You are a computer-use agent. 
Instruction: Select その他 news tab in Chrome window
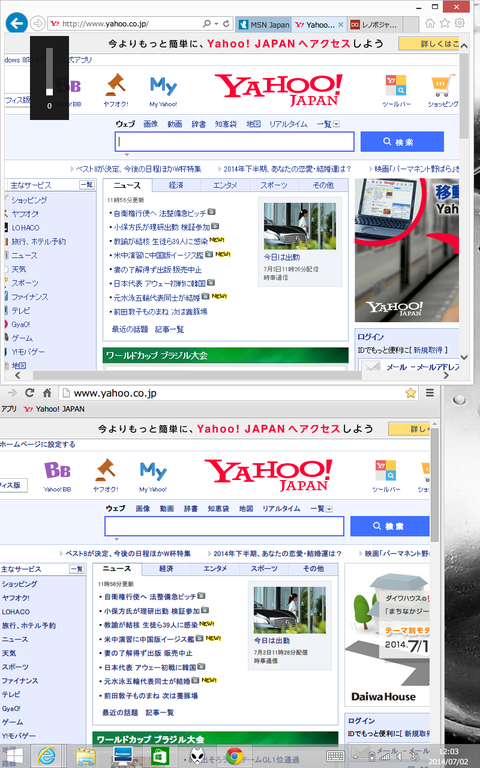313,569
